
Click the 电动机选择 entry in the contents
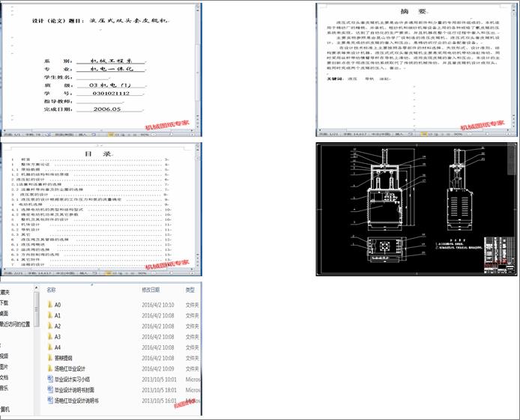pos(91,204)
